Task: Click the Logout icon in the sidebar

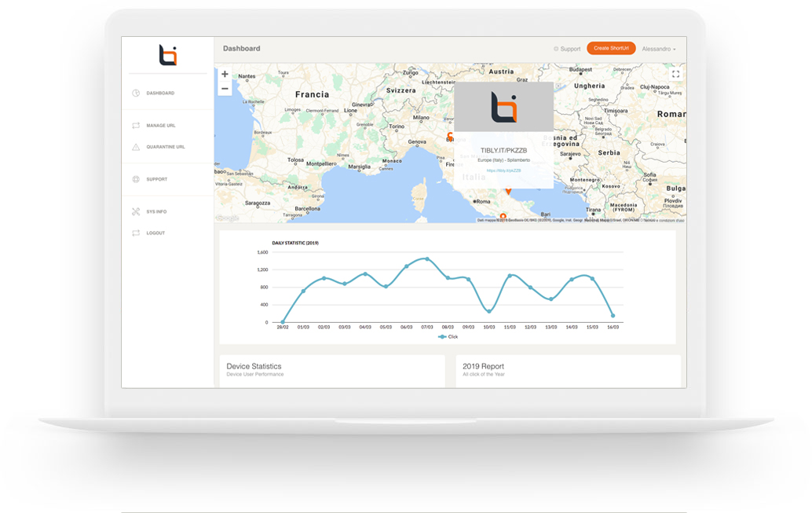Action: [136, 233]
